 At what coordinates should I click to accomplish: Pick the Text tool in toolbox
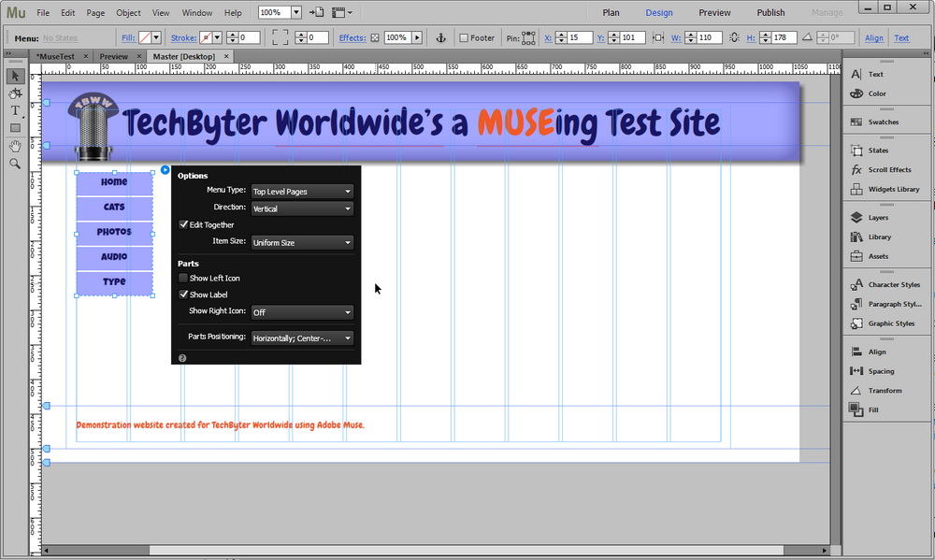pyautogui.click(x=16, y=110)
